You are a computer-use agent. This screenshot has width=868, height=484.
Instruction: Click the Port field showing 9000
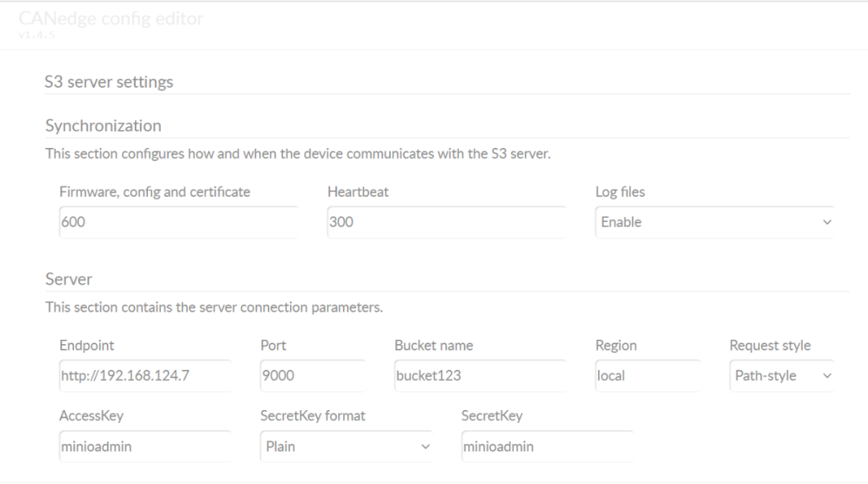click(311, 375)
